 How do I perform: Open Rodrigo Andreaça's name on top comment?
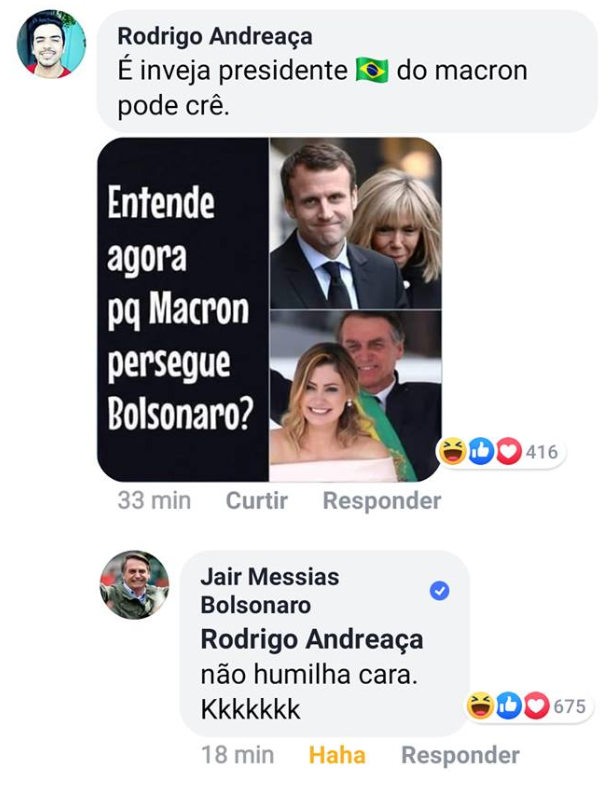point(215,37)
